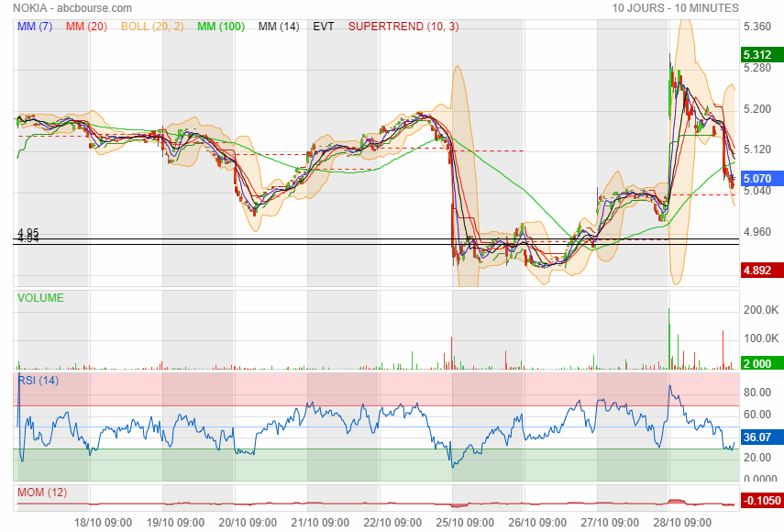
Task: Click the 5.040 price axis label
Action: click(x=757, y=191)
